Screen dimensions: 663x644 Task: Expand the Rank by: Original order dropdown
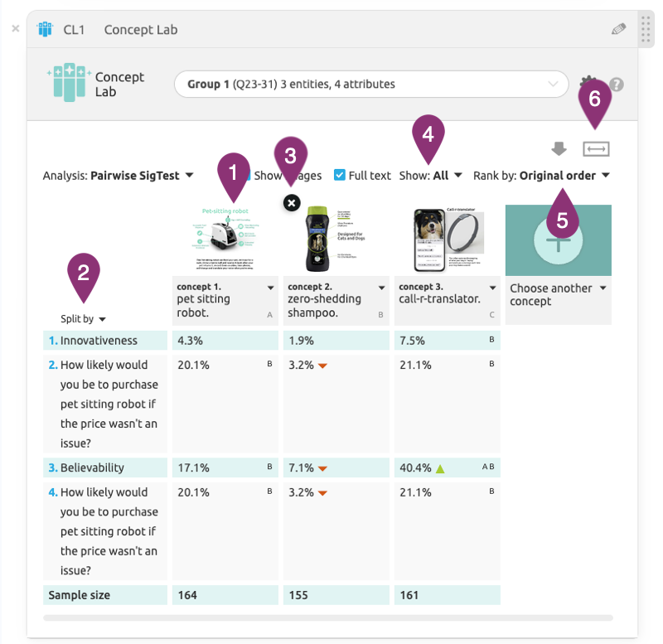(x=541, y=176)
